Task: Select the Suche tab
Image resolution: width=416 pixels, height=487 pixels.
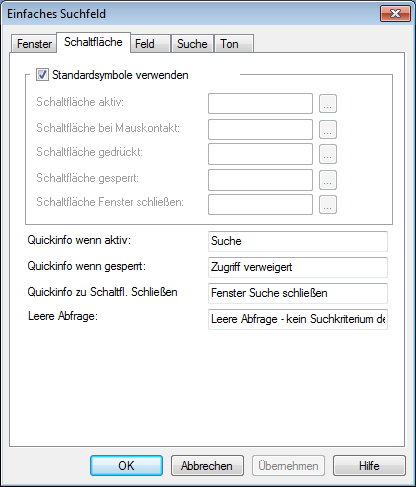Action: click(x=192, y=44)
